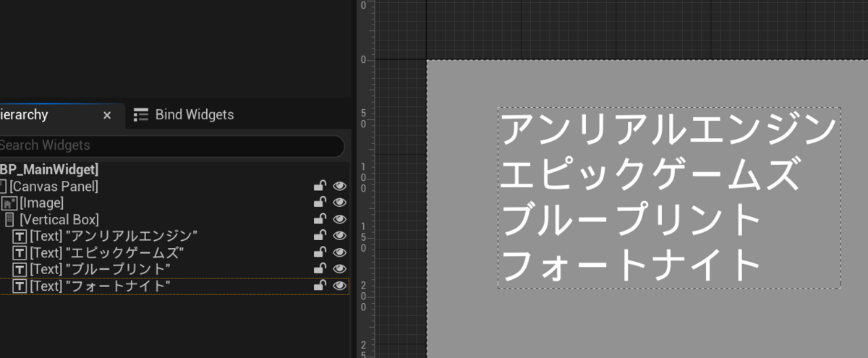Click the Vertical Box widget type icon
Image resolution: width=868 pixels, height=358 pixels.
9,220
